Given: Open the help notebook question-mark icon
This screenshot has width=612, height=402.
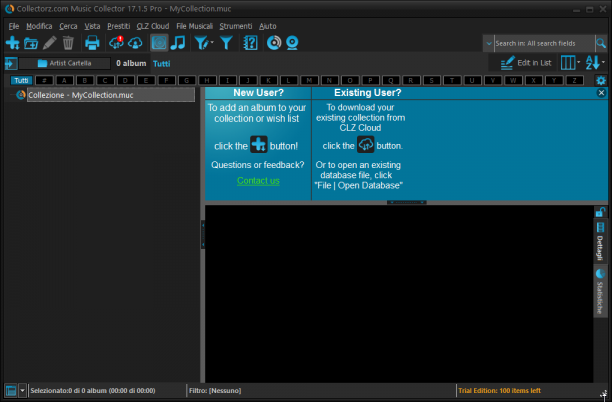Looking at the screenshot, I should [250, 43].
